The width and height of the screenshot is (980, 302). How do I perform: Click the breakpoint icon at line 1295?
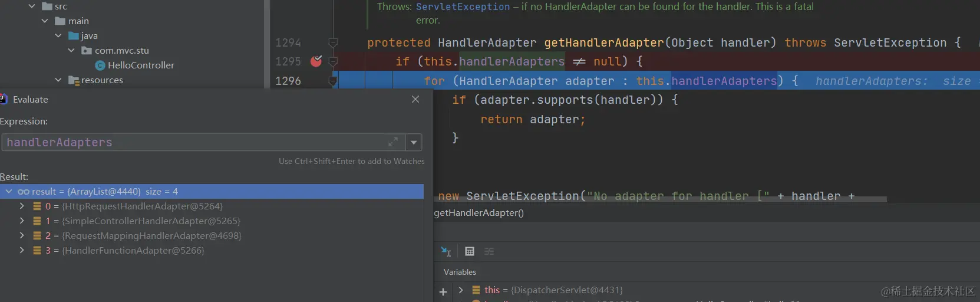click(316, 61)
